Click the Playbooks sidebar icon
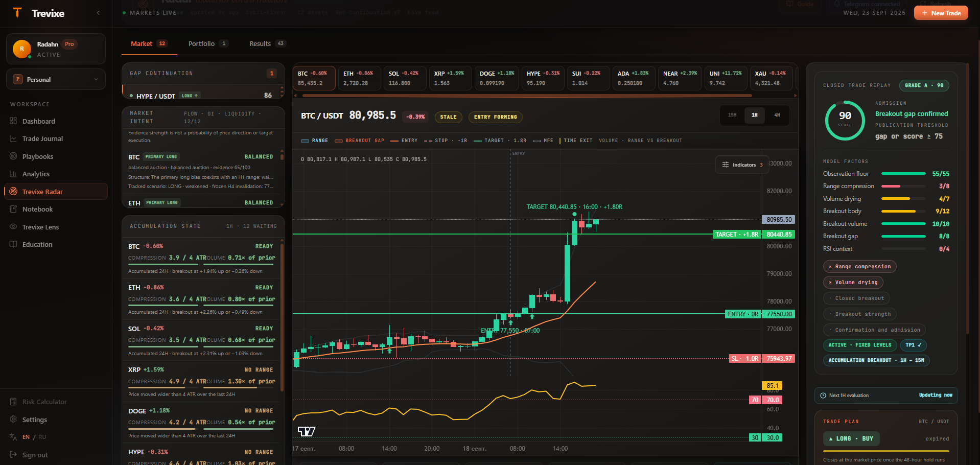 (13, 156)
